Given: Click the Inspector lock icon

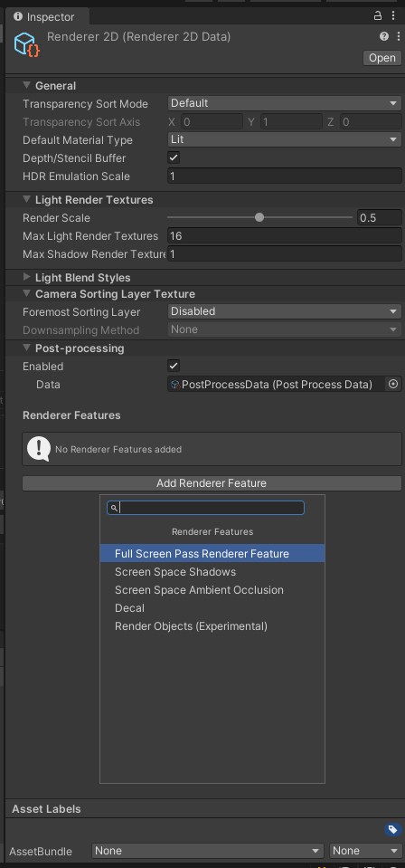Looking at the screenshot, I should coord(378,15).
